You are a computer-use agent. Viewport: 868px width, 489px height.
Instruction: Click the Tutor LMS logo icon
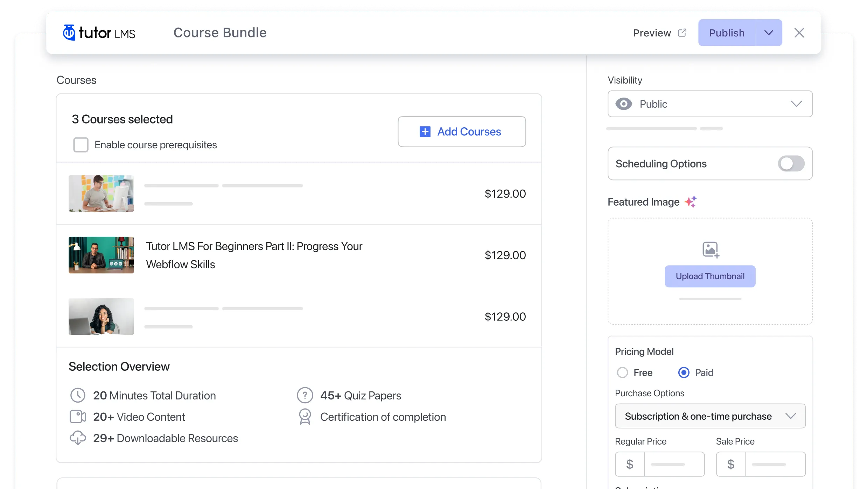click(x=69, y=33)
